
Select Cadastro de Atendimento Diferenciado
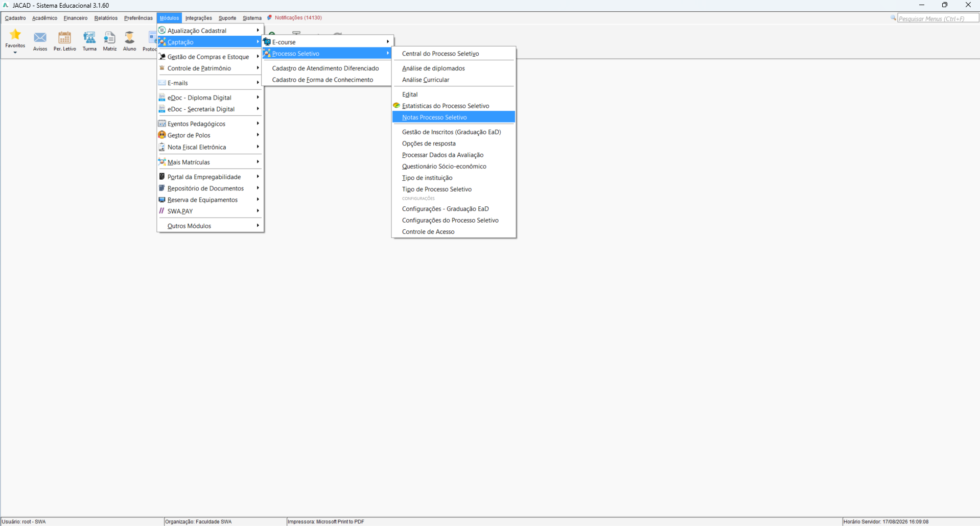[326, 68]
